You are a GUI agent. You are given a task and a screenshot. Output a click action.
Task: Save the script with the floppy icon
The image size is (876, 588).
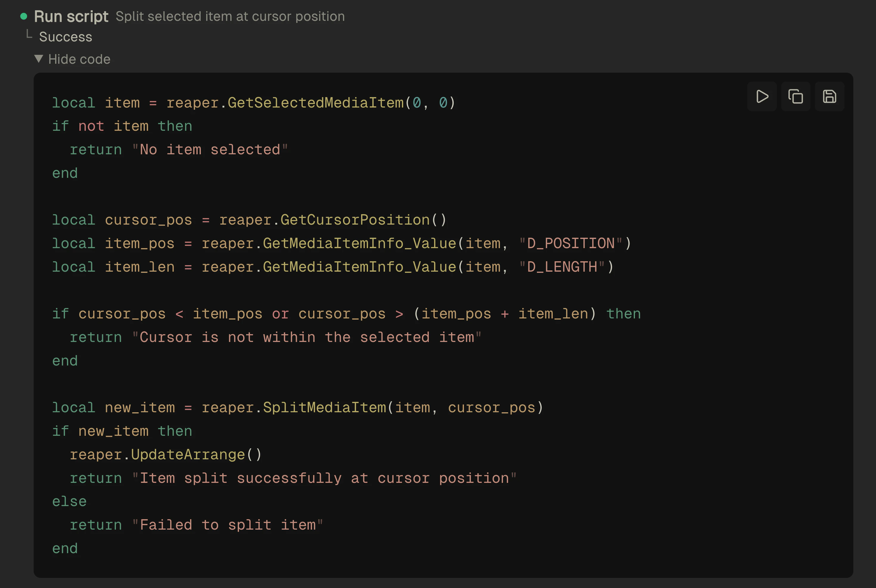pos(829,97)
